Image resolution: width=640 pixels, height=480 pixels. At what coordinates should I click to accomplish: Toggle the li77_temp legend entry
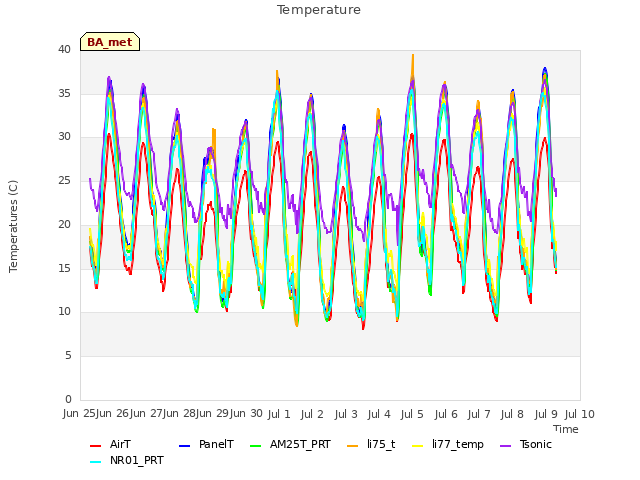448,444
